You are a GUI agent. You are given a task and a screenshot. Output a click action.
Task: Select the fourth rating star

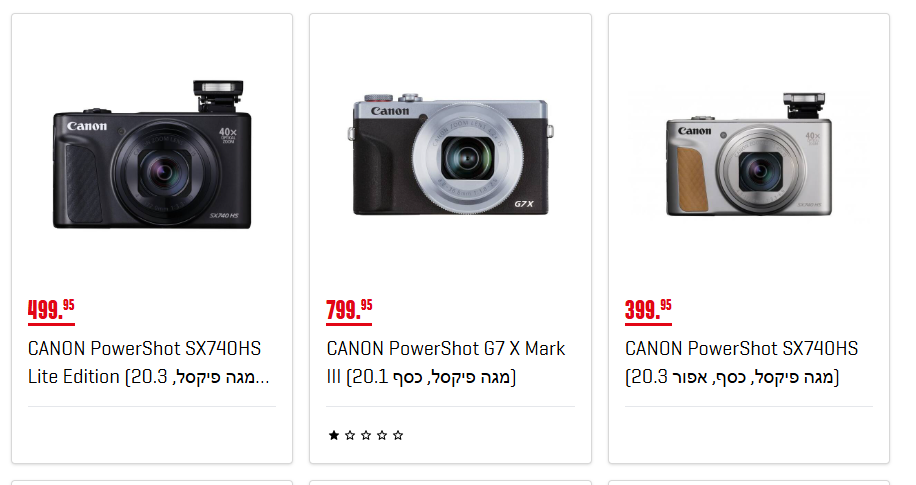tap(382, 435)
